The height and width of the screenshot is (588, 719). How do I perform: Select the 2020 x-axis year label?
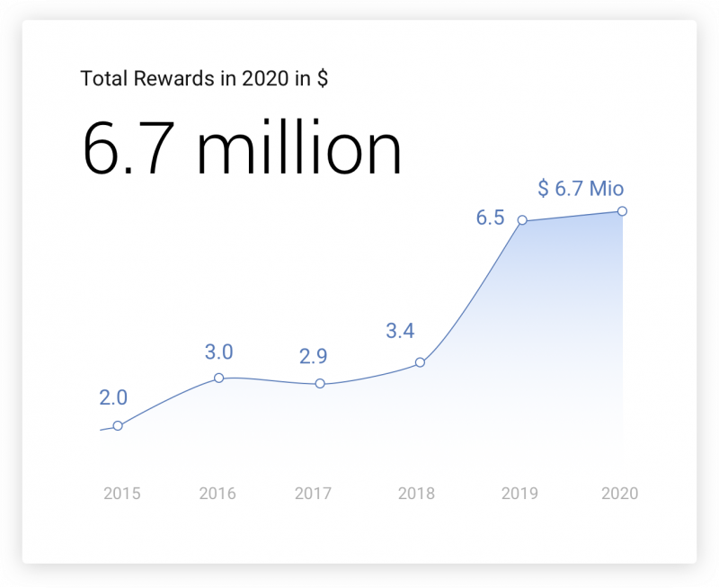coord(619,494)
